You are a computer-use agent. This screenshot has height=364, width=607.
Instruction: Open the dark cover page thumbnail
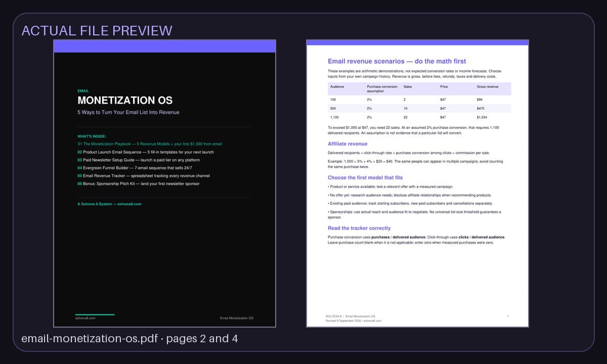(165, 184)
